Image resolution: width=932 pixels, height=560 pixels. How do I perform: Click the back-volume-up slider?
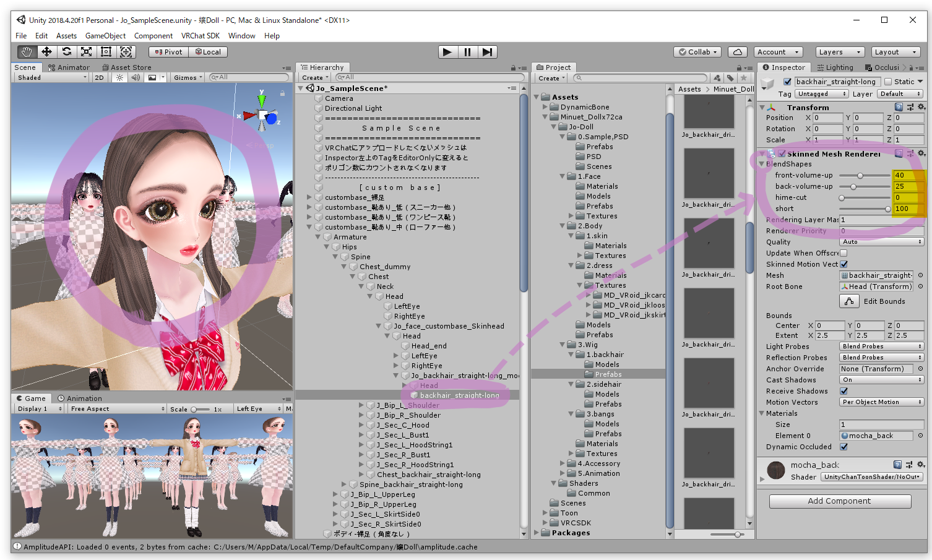click(864, 187)
